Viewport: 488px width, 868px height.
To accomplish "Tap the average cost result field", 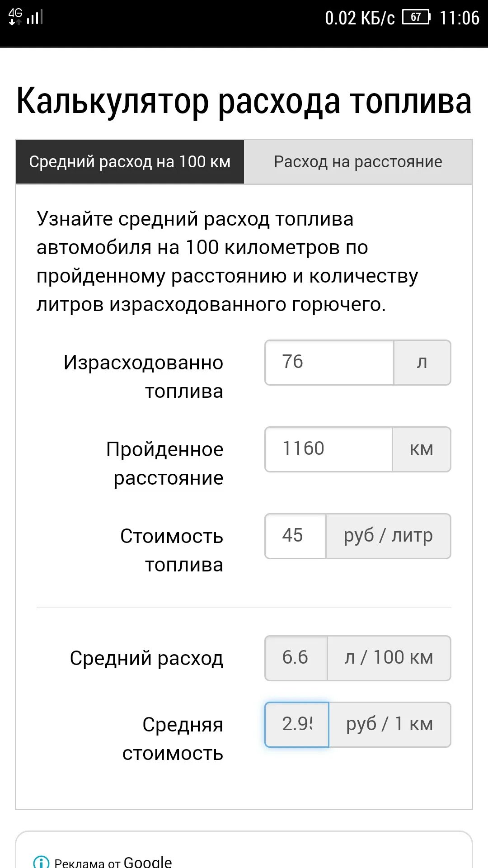I will (x=296, y=725).
